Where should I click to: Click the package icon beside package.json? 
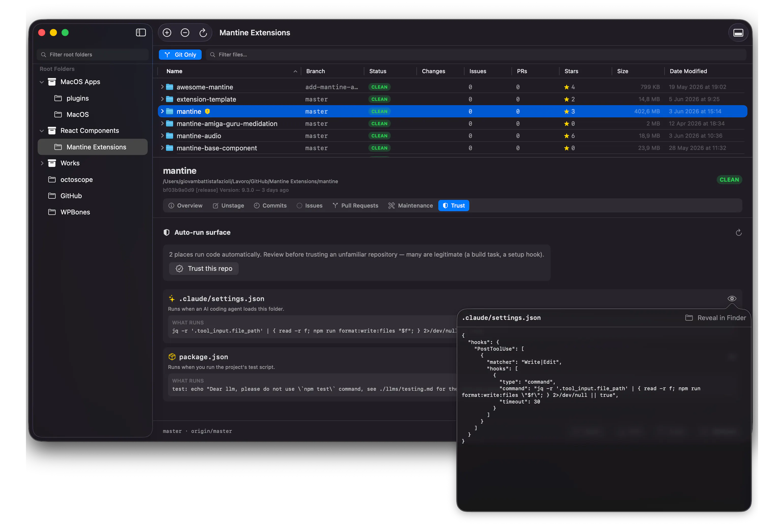(172, 357)
